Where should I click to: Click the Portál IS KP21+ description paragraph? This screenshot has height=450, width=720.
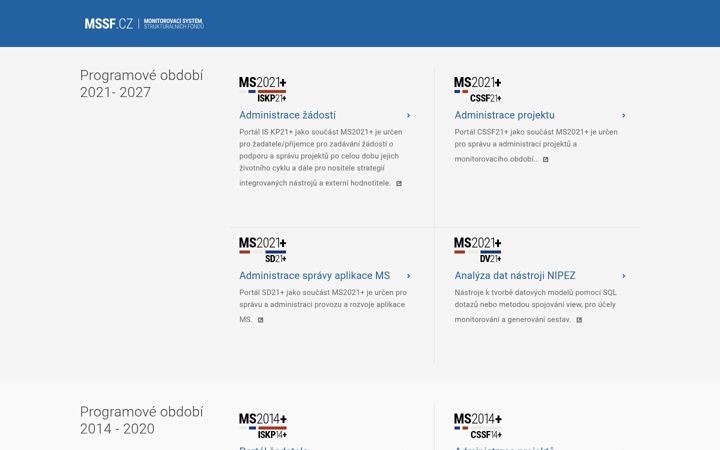(321, 157)
